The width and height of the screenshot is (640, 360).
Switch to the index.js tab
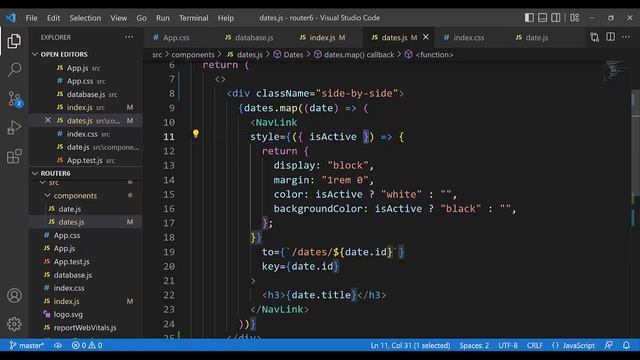click(x=322, y=38)
